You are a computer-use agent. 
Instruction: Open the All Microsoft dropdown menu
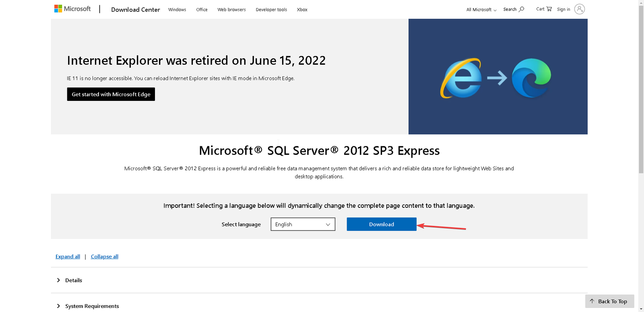click(481, 10)
